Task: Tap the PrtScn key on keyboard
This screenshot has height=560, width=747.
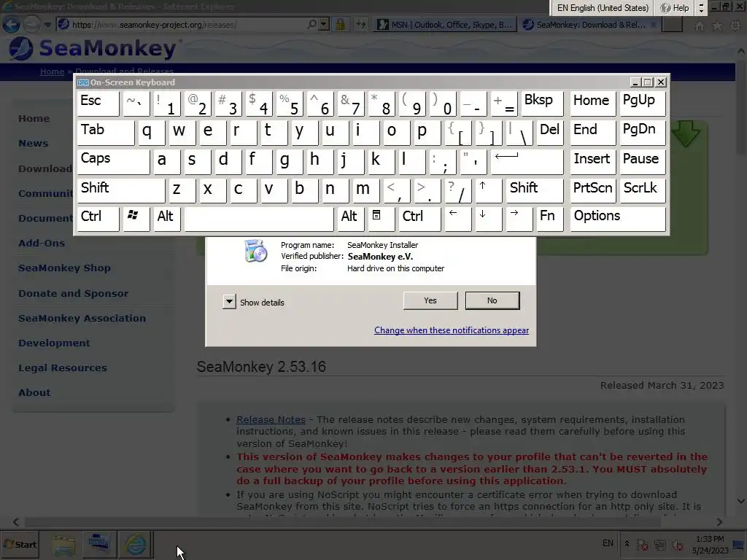Action: click(592, 190)
